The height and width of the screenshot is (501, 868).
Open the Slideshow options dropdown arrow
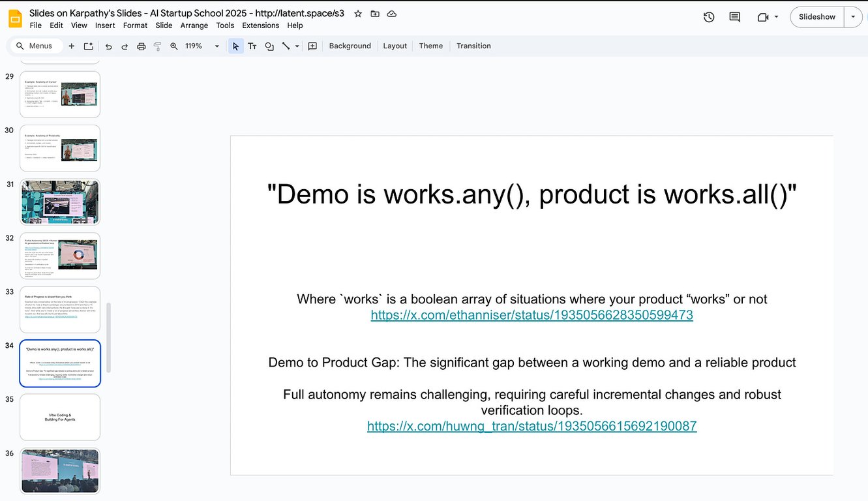(853, 17)
